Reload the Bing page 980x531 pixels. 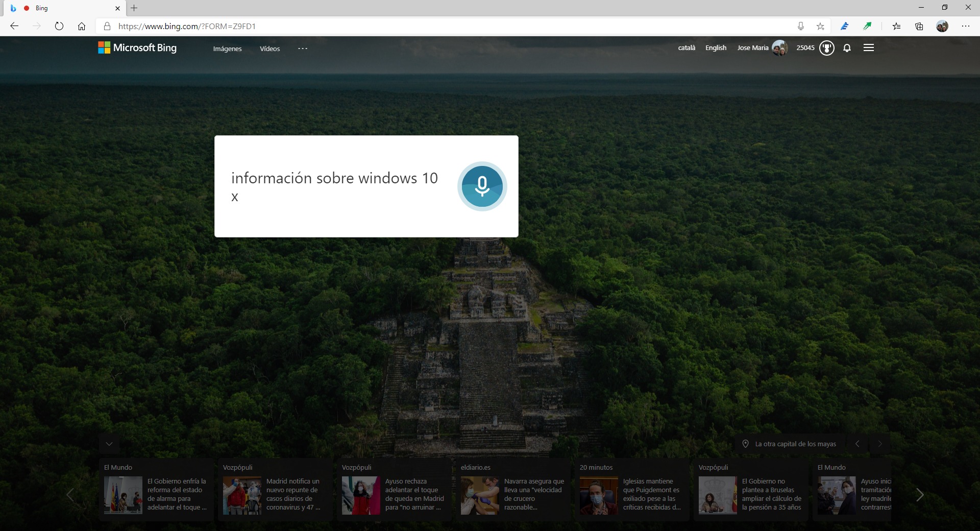59,26
